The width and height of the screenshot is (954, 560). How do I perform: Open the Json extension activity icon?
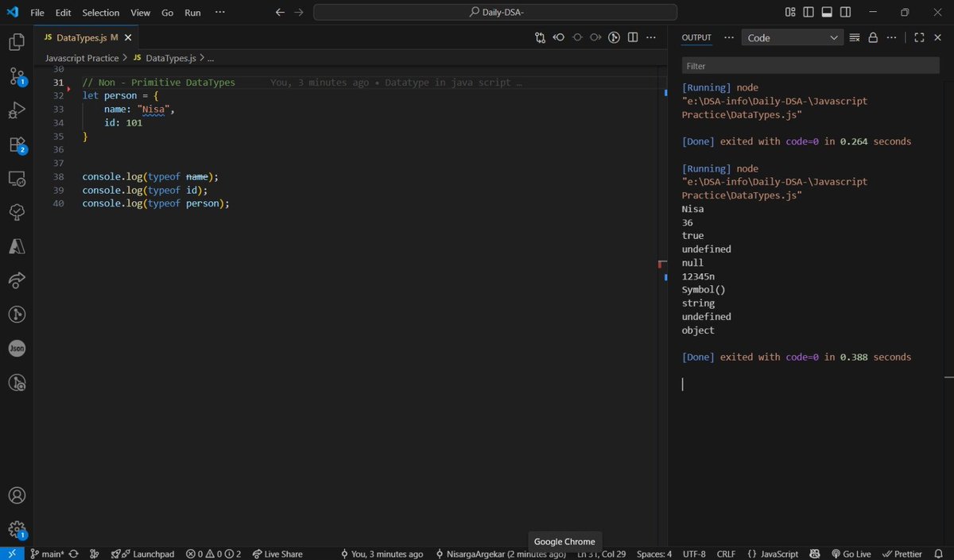click(x=17, y=349)
